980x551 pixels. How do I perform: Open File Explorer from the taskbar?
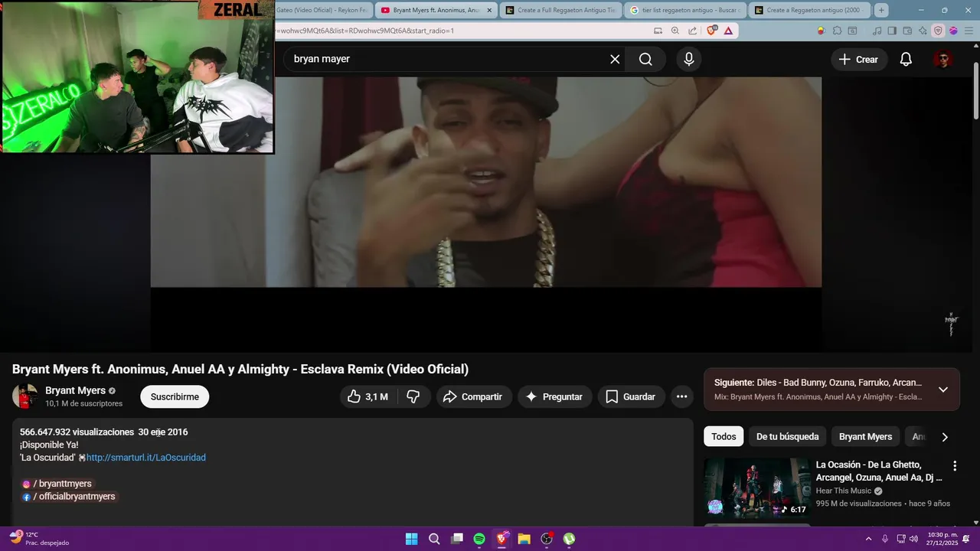524,539
